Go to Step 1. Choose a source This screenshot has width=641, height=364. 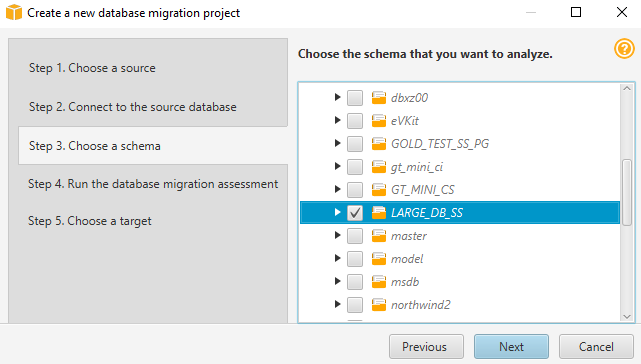pyautogui.click(x=92, y=68)
